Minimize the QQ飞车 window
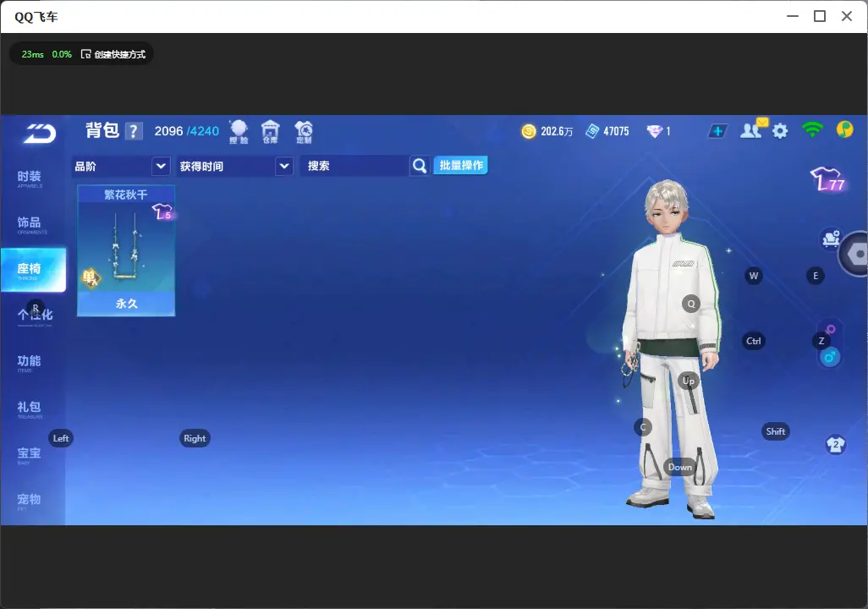 [x=793, y=16]
